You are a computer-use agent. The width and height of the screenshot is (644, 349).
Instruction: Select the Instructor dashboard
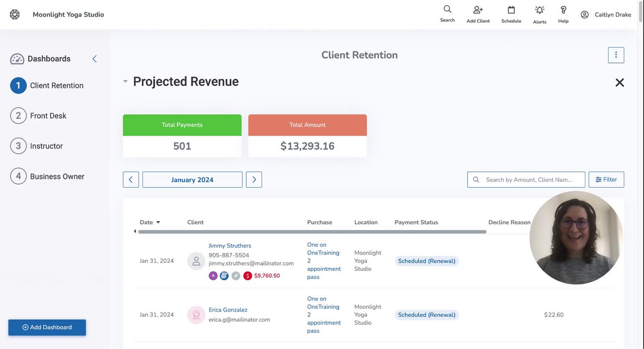tap(46, 146)
